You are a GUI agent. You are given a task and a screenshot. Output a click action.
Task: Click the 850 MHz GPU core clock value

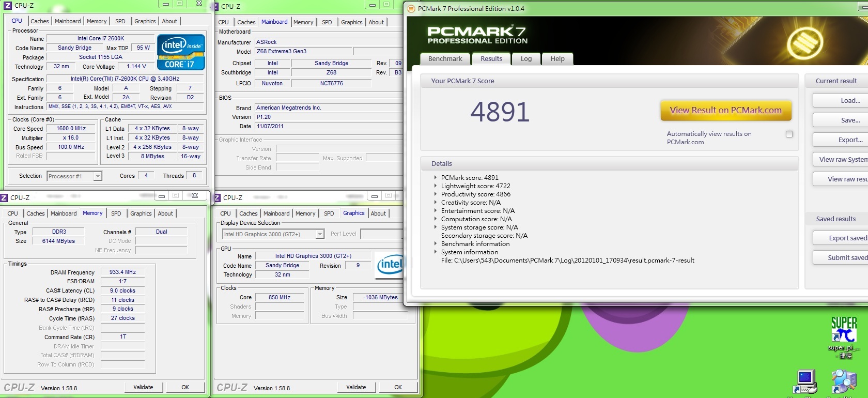point(280,297)
